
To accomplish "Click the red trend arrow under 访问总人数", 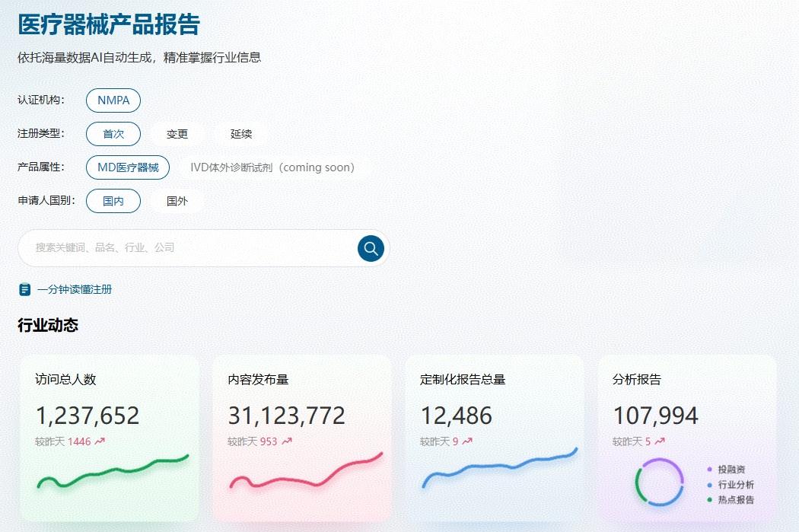I will (100, 441).
